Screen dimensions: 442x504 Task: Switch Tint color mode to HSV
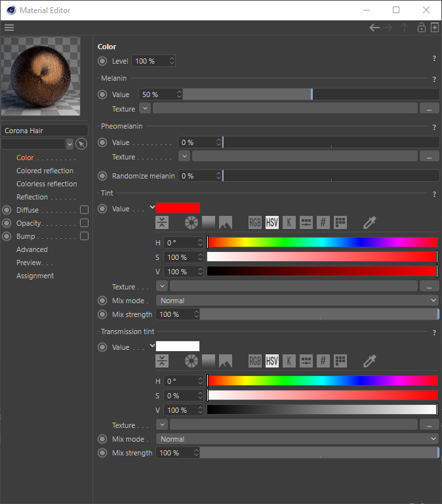(x=272, y=222)
